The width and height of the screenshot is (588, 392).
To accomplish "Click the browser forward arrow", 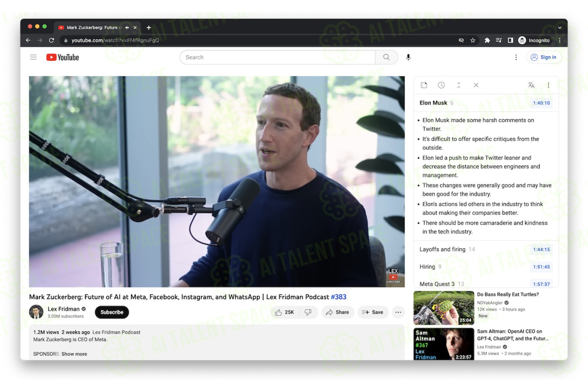I will coord(40,40).
